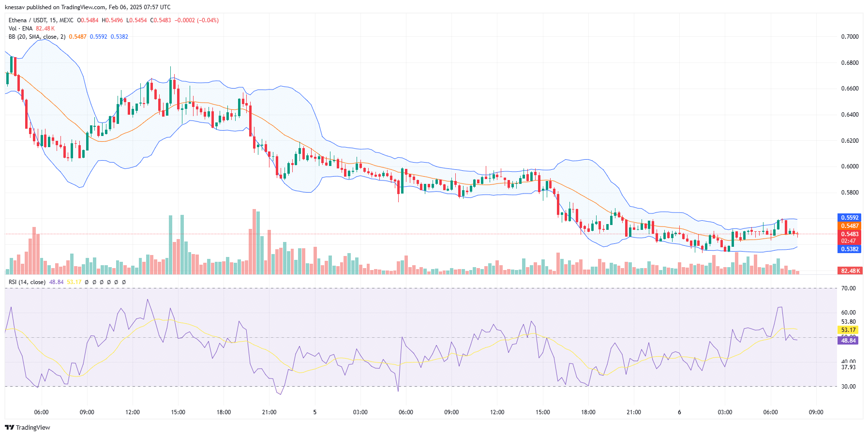Click the 'Ethena / USDT, 15, MEXC' symbol title

pos(41,20)
